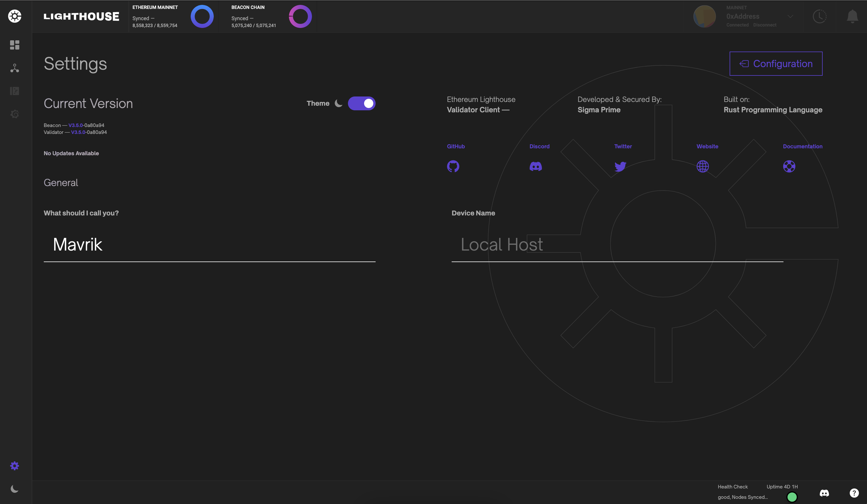This screenshot has width=867, height=504.
Task: Open the GitHub octocat icon
Action: tap(453, 166)
